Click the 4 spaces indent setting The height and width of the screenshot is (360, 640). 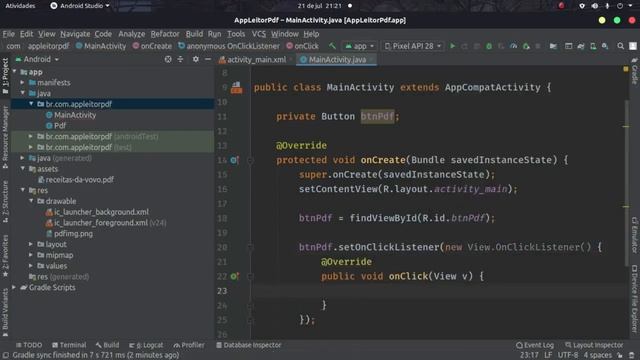(598, 355)
